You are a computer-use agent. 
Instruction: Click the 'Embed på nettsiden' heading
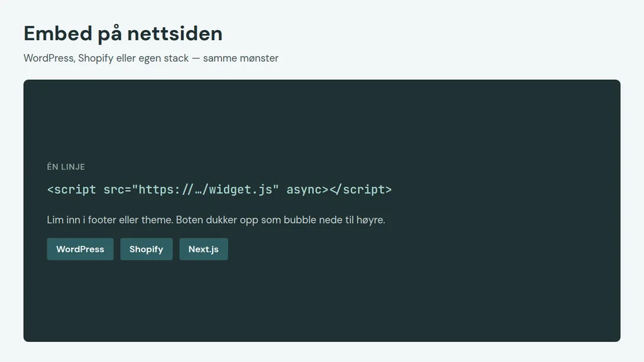(x=123, y=34)
